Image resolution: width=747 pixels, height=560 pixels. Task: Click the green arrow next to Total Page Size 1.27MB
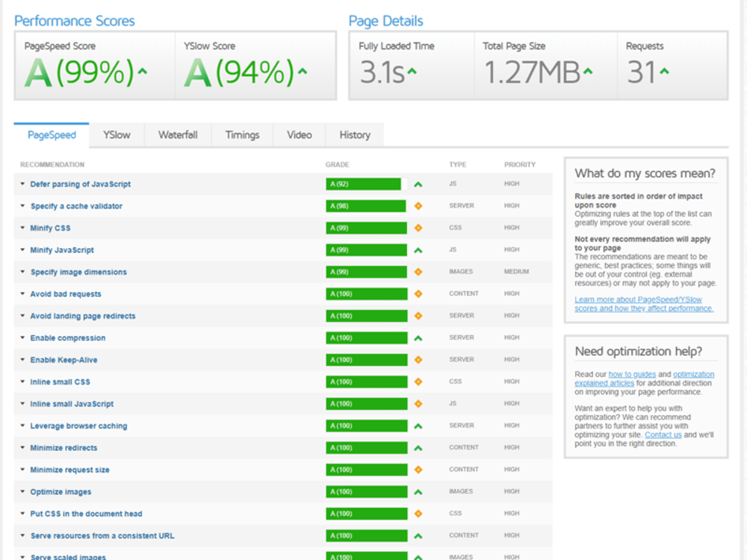[588, 72]
